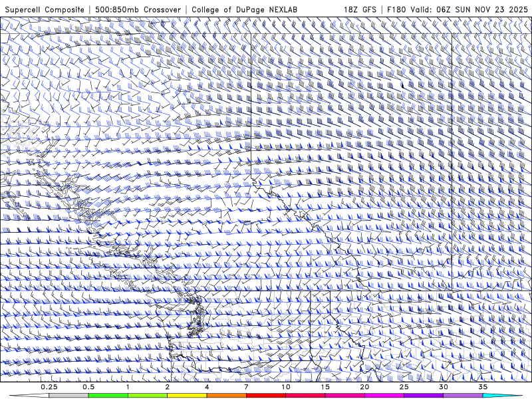Click 'College of DuPage NEXLAB' header text
Screen dimensions: 532x399
pos(244,9)
